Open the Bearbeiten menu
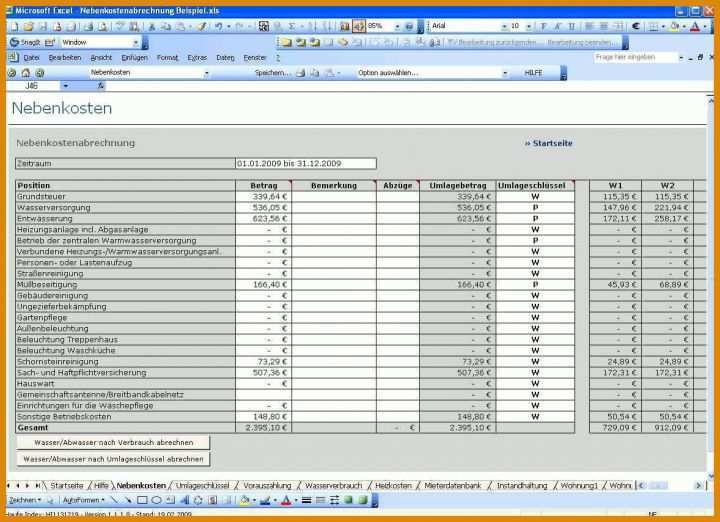The width and height of the screenshot is (720, 522). click(x=65, y=58)
